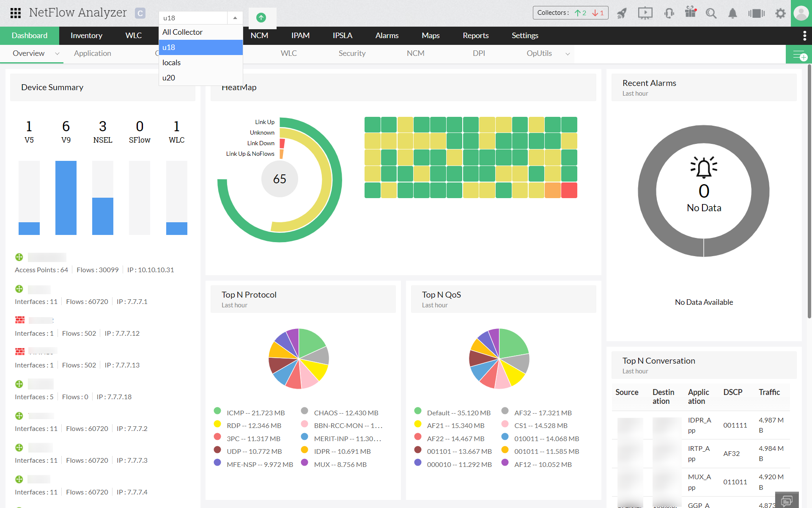This screenshot has width=812, height=508.
Task: Select the u18 collector option
Action: pyautogui.click(x=170, y=47)
